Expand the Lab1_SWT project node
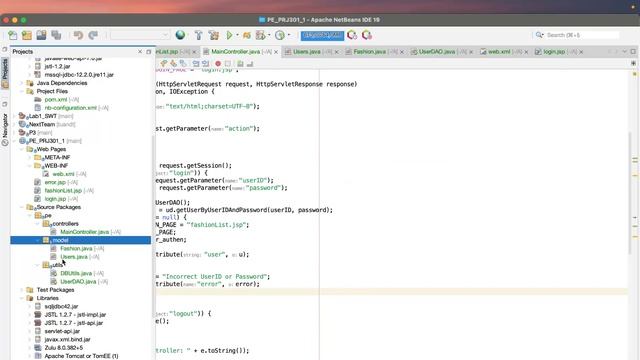The image size is (640, 360). coord(15,116)
